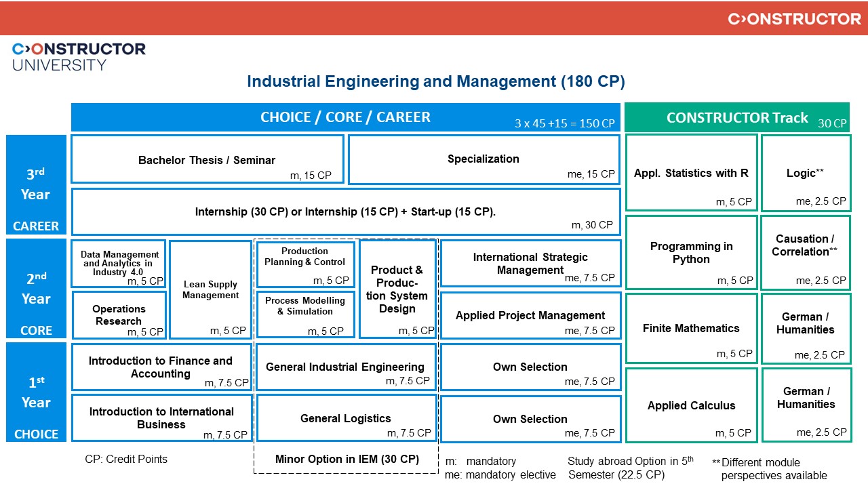Click Causation / Correlation module

806,253
